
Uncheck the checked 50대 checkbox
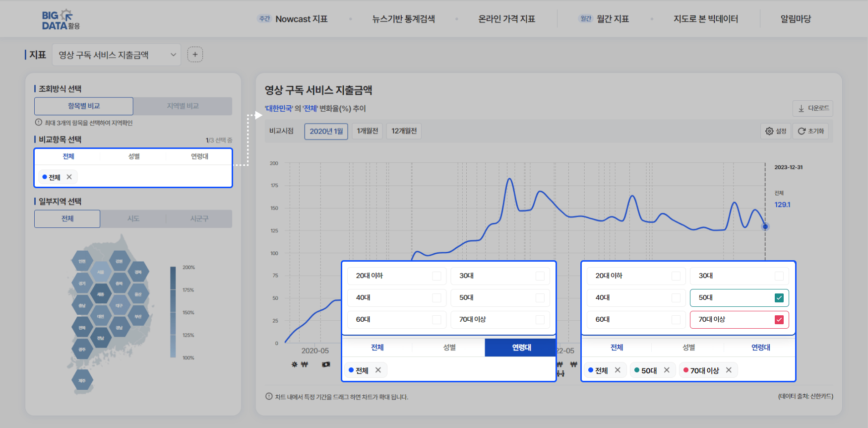point(779,298)
